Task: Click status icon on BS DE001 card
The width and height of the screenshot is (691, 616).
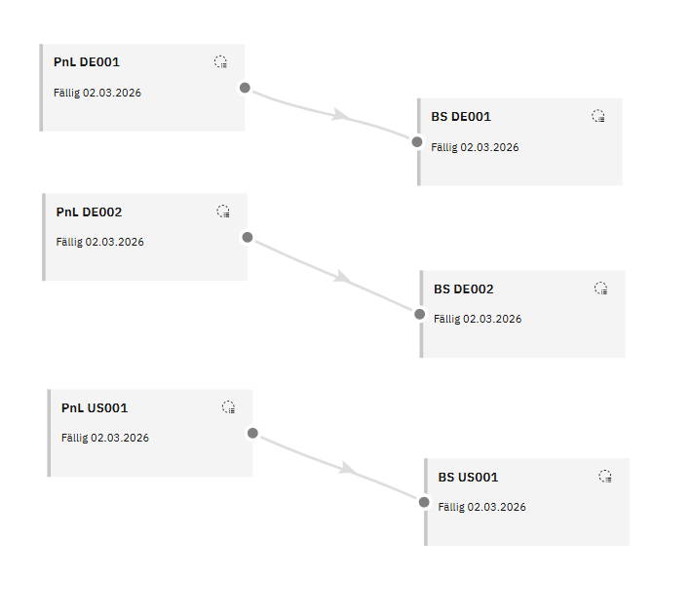Action: [x=598, y=116]
